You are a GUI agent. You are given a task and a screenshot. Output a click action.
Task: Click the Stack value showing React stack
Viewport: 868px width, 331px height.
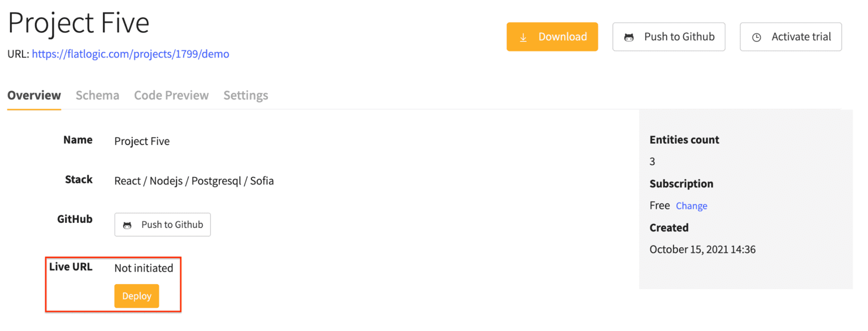click(x=194, y=180)
